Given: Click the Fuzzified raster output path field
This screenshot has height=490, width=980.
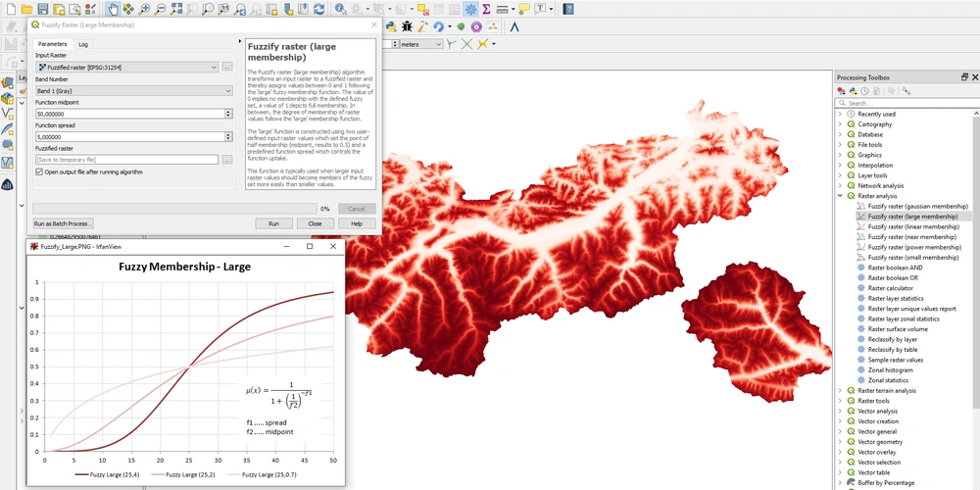Looking at the screenshot, I should [126, 160].
